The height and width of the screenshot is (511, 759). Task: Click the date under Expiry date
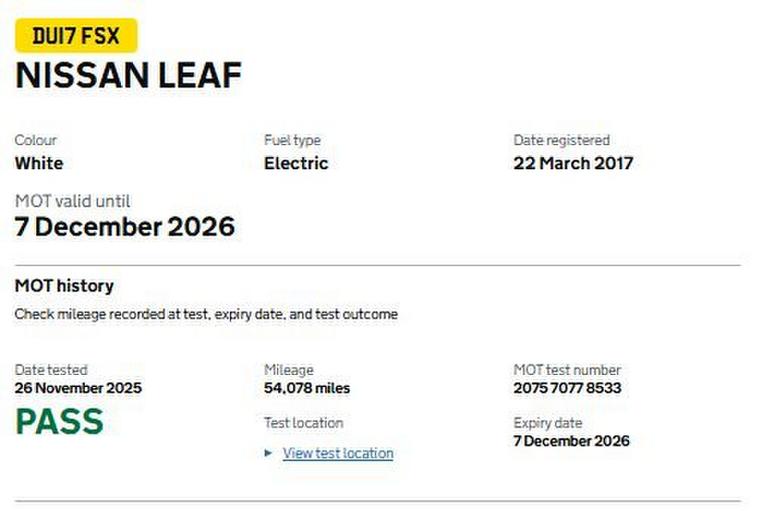(x=572, y=441)
